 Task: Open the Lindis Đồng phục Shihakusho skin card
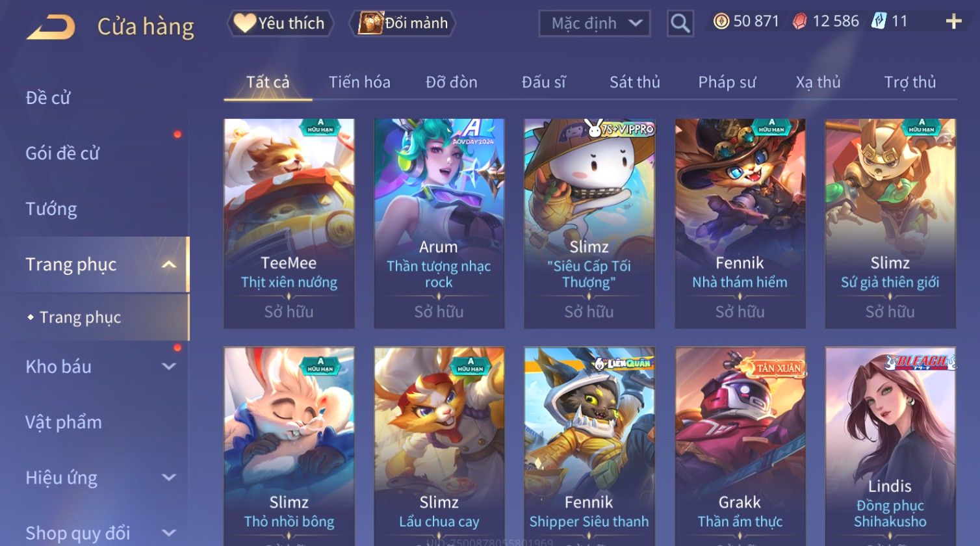coord(890,446)
